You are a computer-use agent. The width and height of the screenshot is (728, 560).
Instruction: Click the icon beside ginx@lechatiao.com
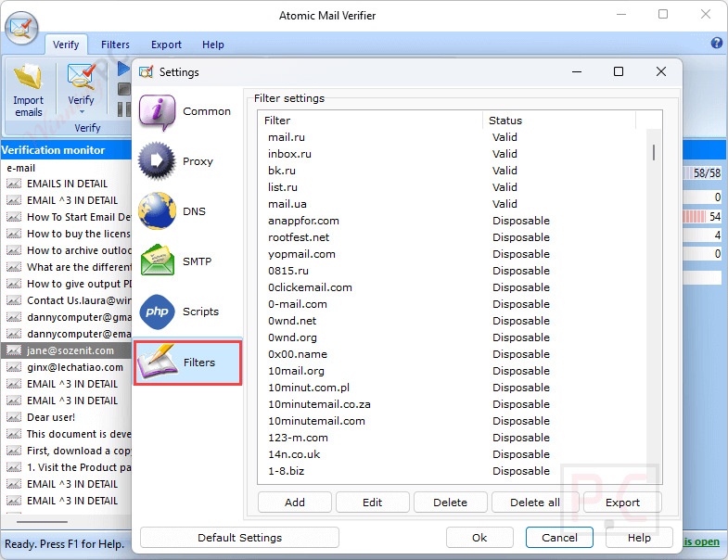tap(14, 367)
